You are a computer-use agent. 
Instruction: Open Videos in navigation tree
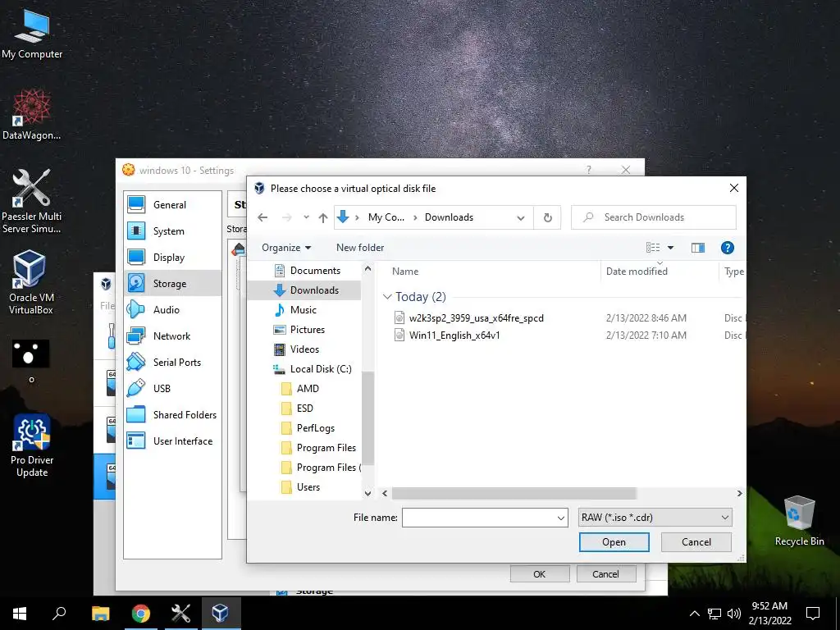tap(305, 349)
